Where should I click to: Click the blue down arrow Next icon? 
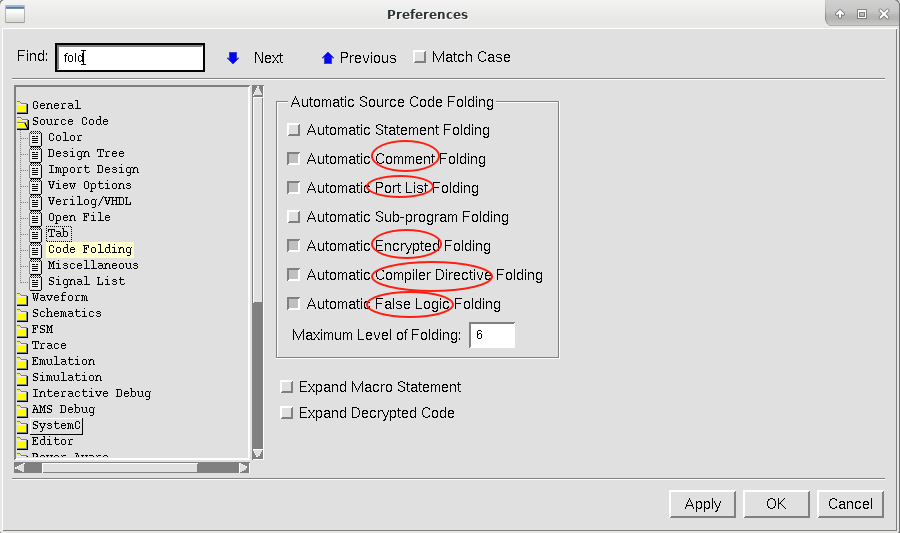click(233, 58)
